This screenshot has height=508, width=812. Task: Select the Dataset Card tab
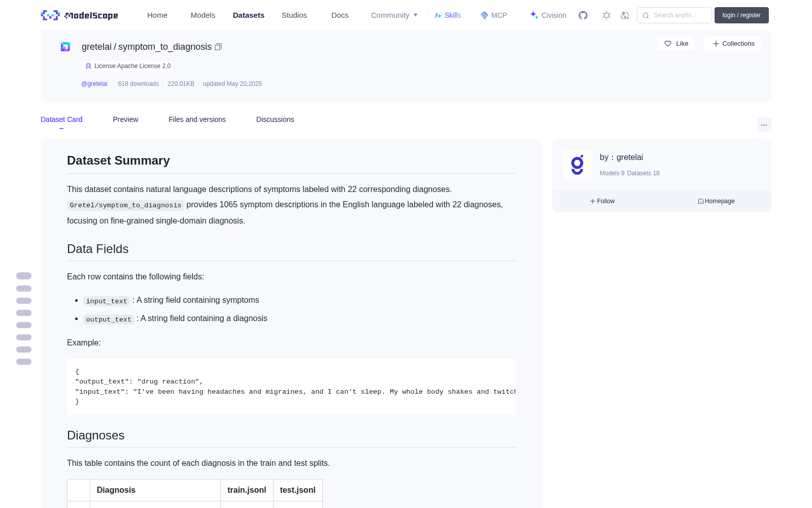[x=61, y=119]
